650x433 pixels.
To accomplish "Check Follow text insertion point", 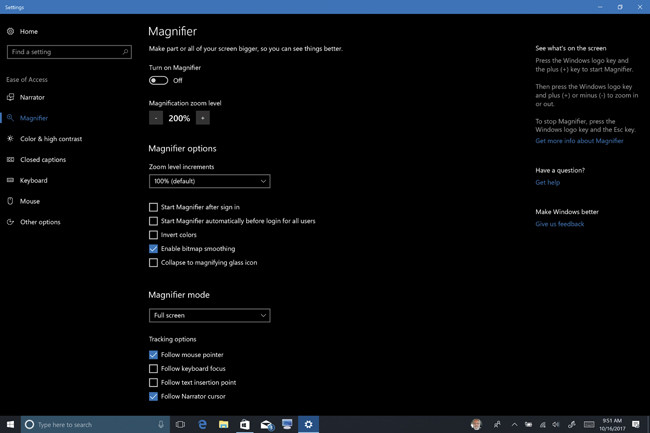I will point(153,382).
